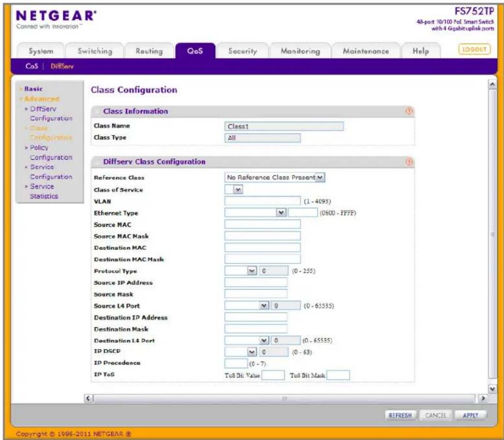
Task: Click the VLAN input field
Action: tap(263, 201)
